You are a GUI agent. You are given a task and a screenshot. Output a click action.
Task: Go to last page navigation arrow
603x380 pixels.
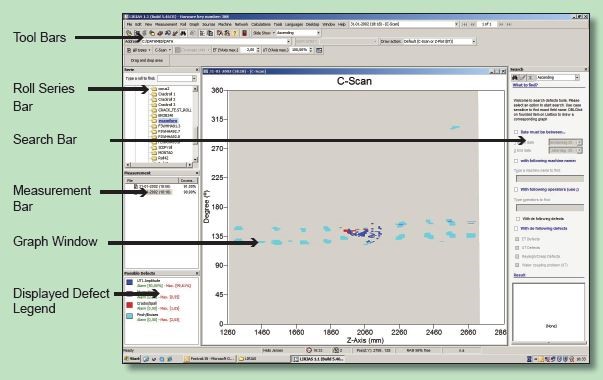click(x=508, y=24)
